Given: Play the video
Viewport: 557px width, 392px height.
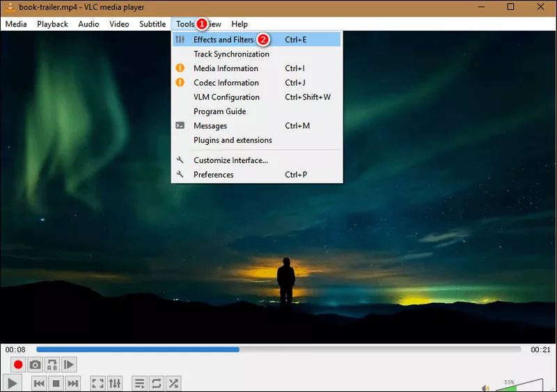Looking at the screenshot, I should click(x=12, y=384).
